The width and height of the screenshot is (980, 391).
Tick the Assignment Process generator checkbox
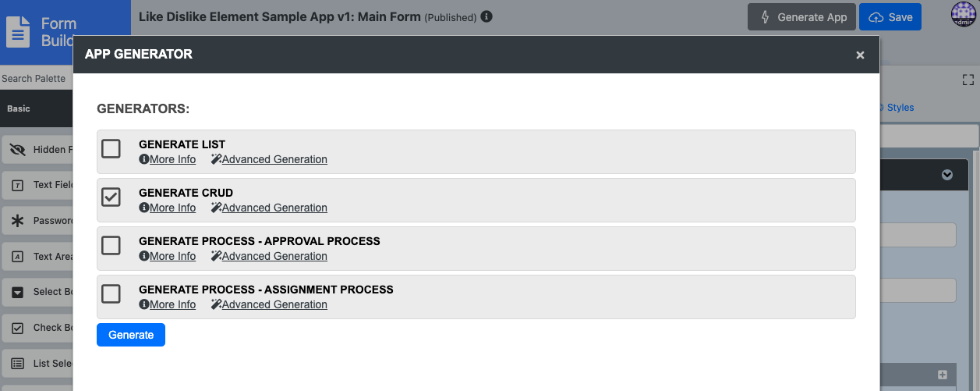click(111, 293)
